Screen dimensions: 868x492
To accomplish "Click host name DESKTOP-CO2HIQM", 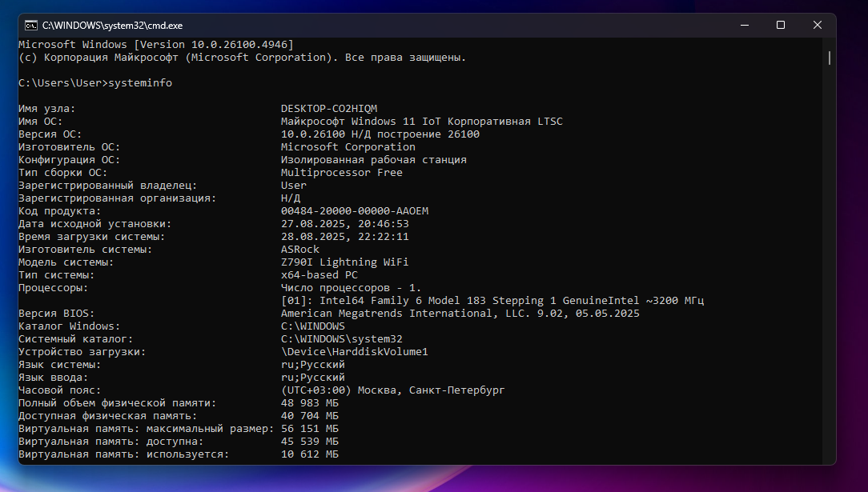I will point(329,108).
